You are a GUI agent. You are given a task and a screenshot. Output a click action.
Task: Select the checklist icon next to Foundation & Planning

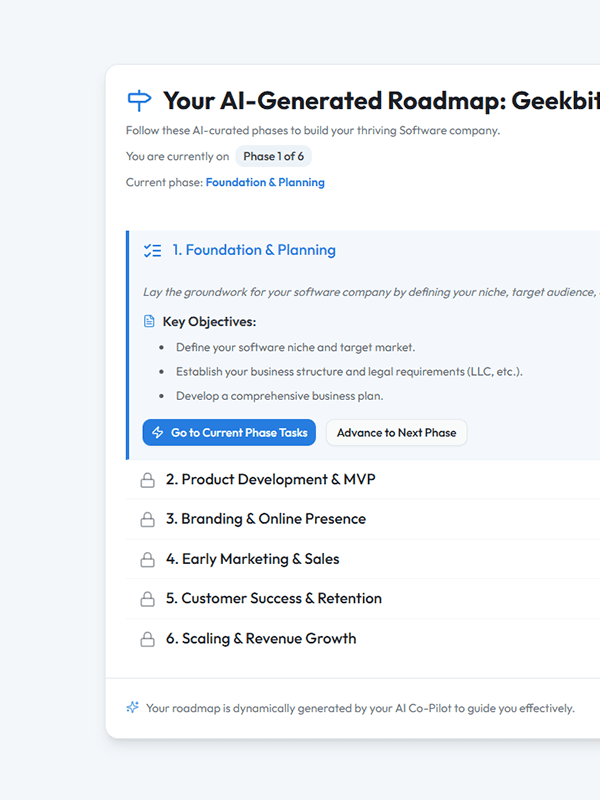pyautogui.click(x=152, y=251)
